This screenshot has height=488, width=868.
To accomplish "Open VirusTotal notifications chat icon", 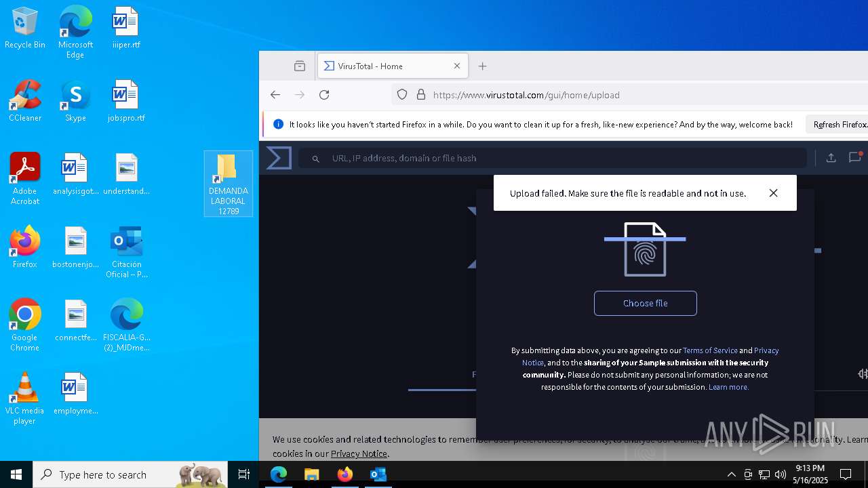I will [854, 158].
